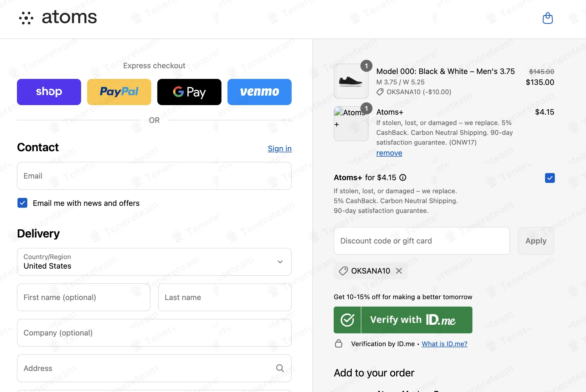The width and height of the screenshot is (586, 392).
Task: Uncheck Email me with news and offers
Action: coord(22,203)
